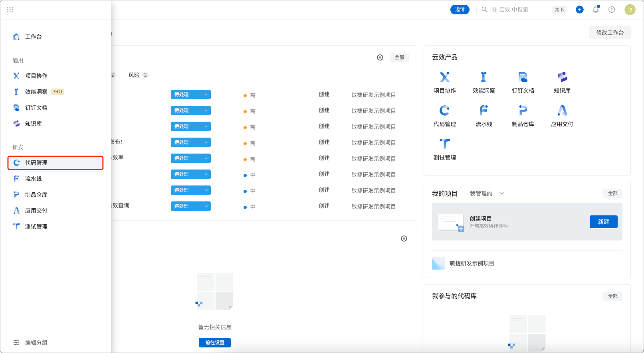The image size is (644, 353).
Task: Click 全部 button in the task card
Action: pos(399,57)
